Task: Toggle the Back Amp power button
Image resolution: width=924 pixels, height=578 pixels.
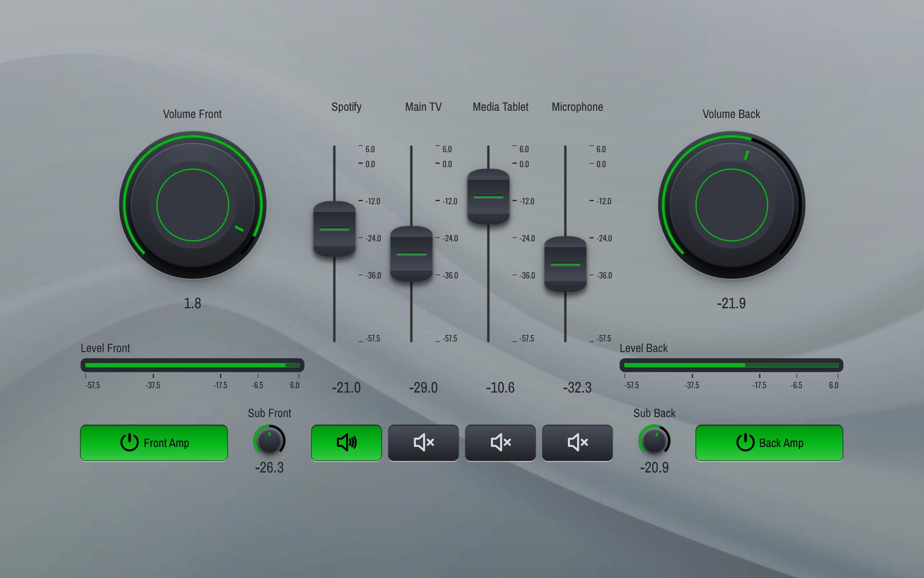Action: 769,443
